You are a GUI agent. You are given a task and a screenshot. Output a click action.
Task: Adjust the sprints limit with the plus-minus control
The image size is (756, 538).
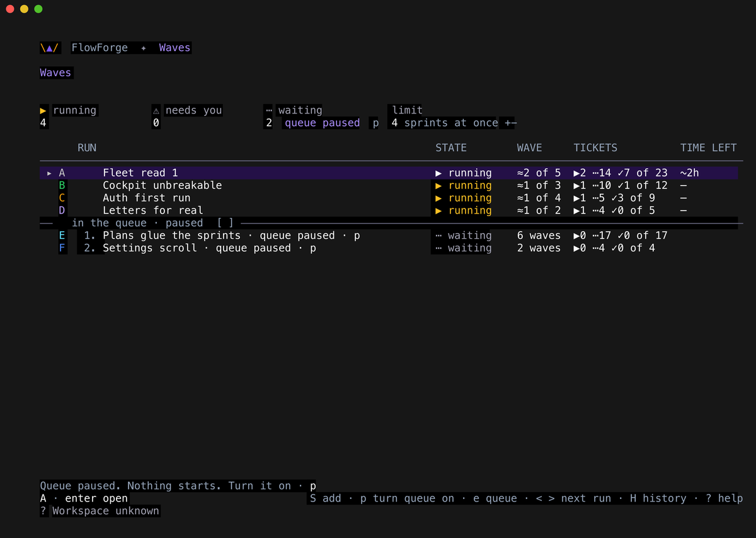click(511, 123)
